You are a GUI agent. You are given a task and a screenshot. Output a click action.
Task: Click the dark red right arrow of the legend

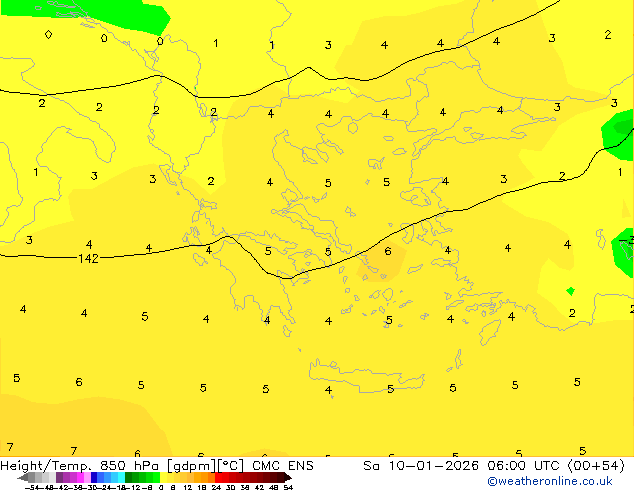tap(288, 478)
